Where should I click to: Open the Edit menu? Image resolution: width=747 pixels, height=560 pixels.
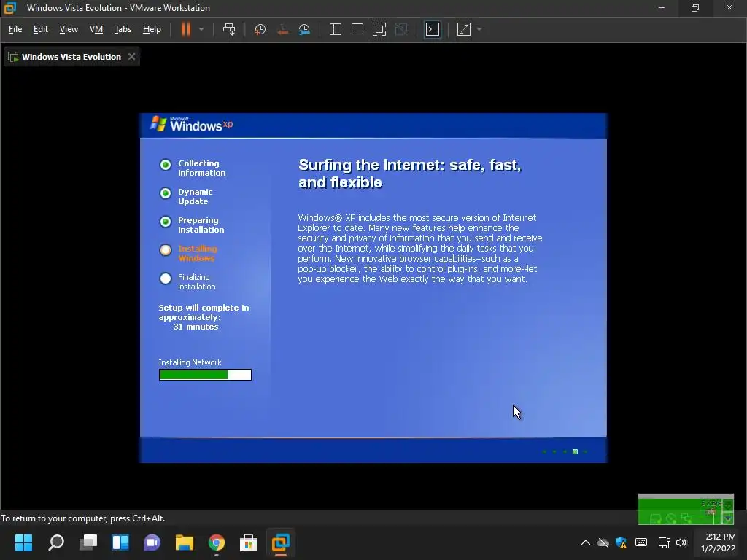[41, 29]
